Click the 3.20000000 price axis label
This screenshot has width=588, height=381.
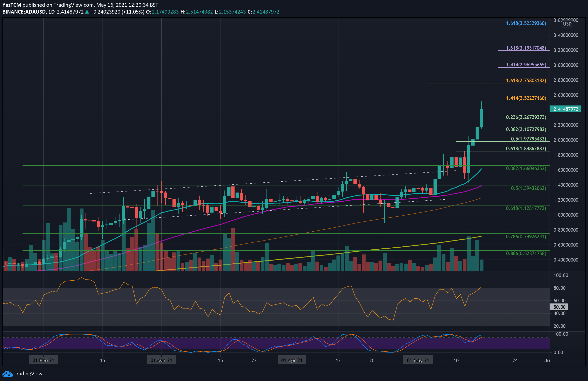click(566, 50)
